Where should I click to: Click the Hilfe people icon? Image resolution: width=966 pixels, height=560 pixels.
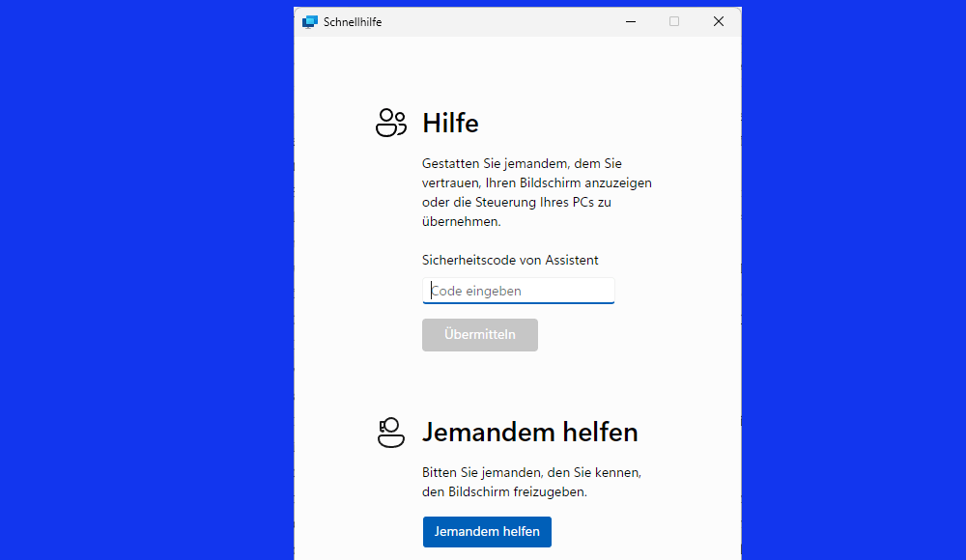tap(391, 123)
